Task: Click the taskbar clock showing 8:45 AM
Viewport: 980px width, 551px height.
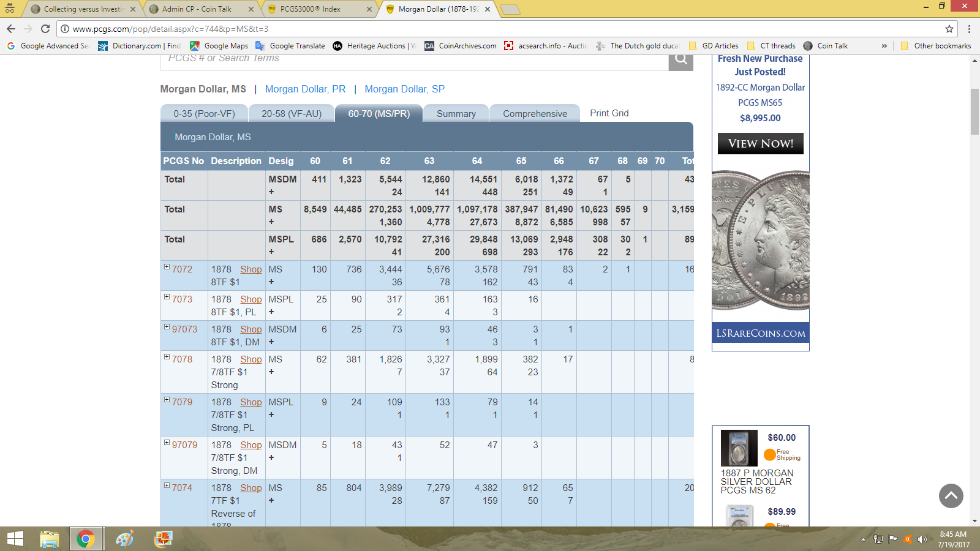Action: [x=954, y=539]
